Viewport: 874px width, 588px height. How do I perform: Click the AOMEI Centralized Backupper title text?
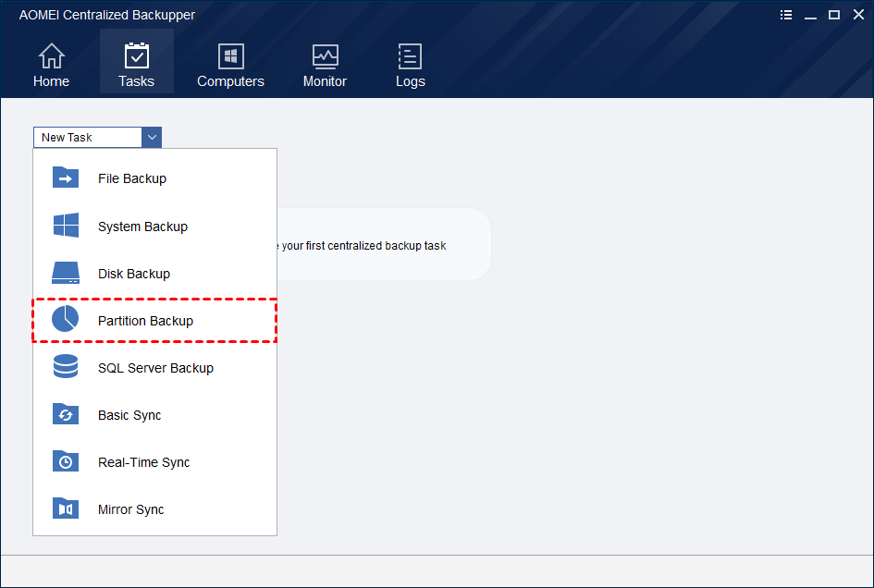click(107, 15)
